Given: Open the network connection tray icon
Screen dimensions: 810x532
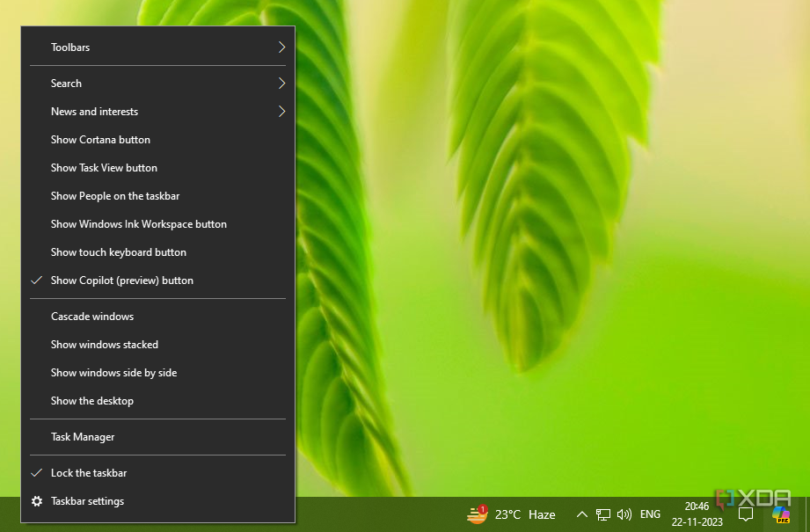Looking at the screenshot, I should click(602, 514).
